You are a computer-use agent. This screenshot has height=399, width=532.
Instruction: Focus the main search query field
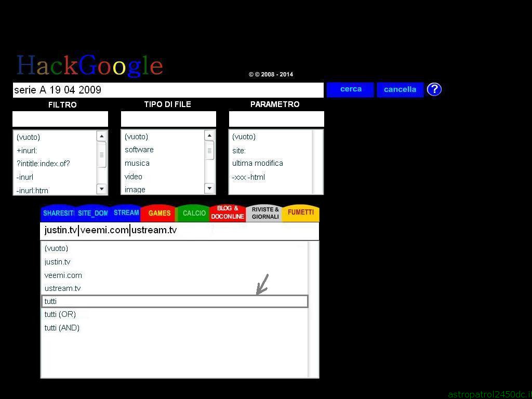tap(168, 90)
